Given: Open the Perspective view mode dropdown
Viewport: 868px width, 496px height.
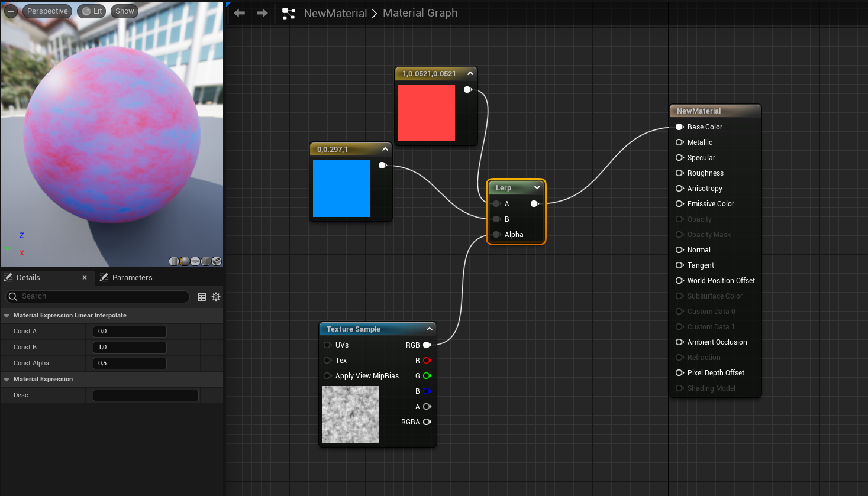Looking at the screenshot, I should [x=47, y=11].
